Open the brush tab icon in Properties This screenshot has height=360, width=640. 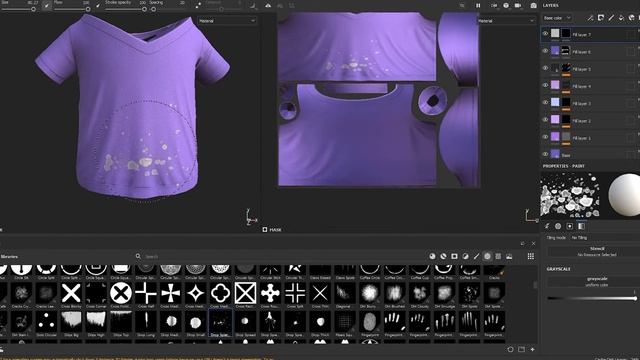pyautogui.click(x=547, y=226)
